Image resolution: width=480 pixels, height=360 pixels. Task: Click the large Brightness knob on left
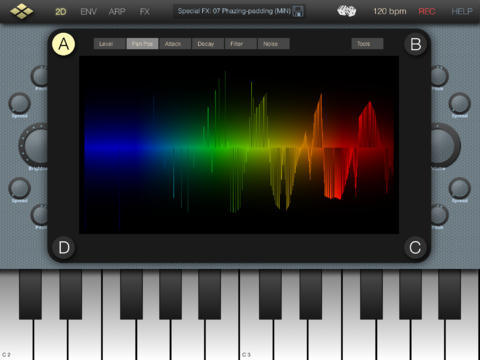click(x=34, y=145)
